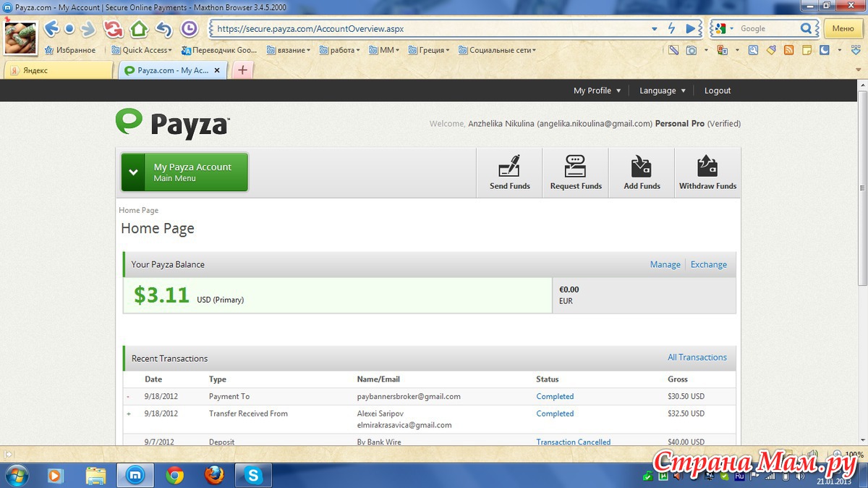This screenshot has height=488, width=868.
Task: Open the History clock icon
Action: point(189,29)
